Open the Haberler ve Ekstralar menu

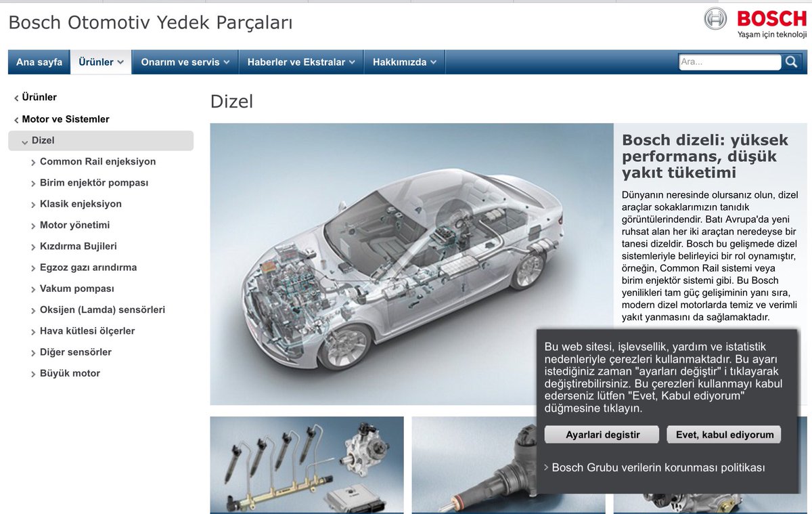pos(301,62)
